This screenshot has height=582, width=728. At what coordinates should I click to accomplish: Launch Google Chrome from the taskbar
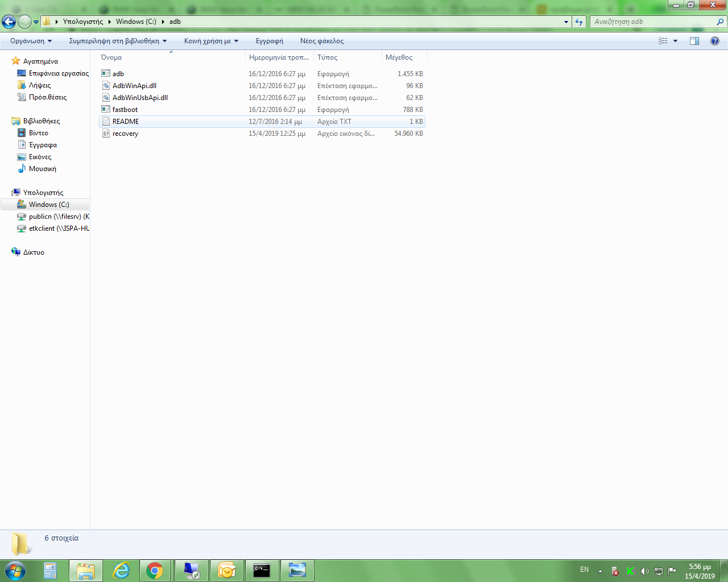[x=155, y=571]
